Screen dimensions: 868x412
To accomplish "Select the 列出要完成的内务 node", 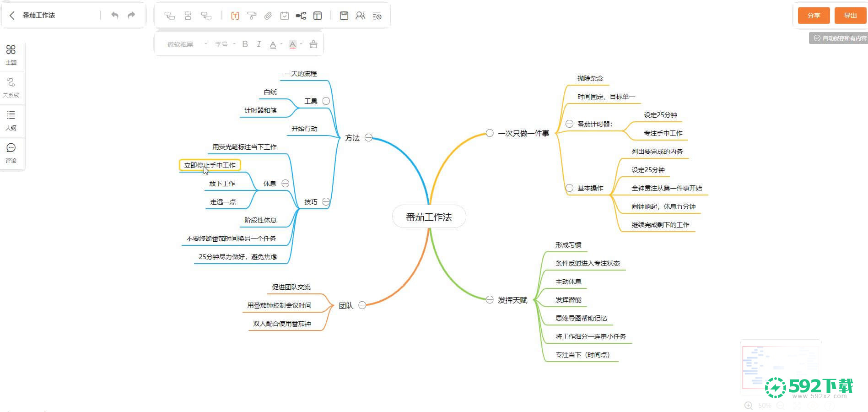I will coord(657,152).
